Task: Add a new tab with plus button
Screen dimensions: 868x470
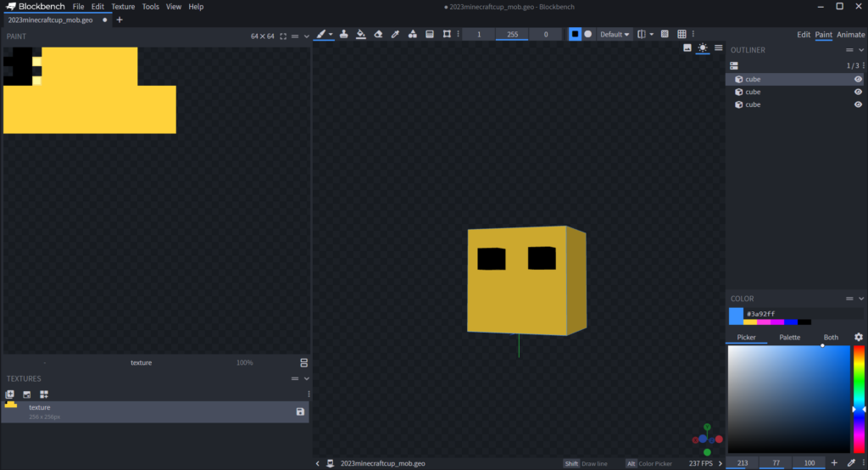Action: pyautogui.click(x=120, y=20)
